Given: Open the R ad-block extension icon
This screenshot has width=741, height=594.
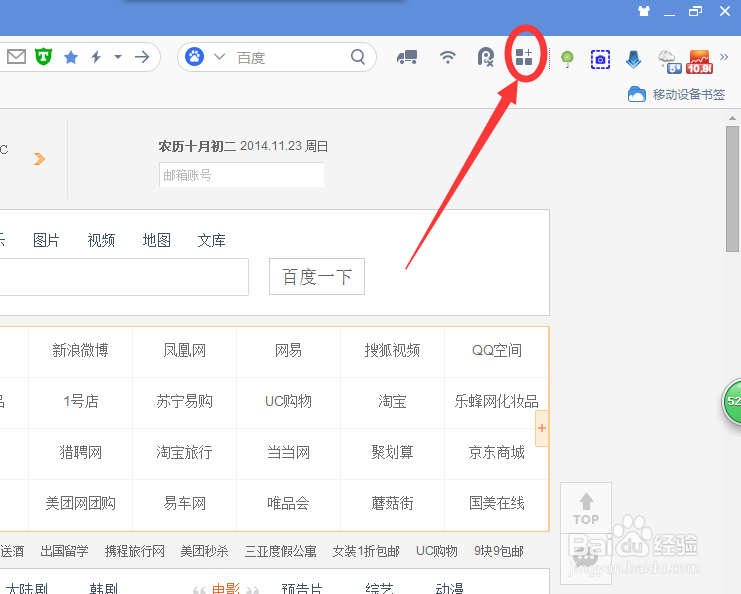Looking at the screenshot, I should tap(485, 57).
